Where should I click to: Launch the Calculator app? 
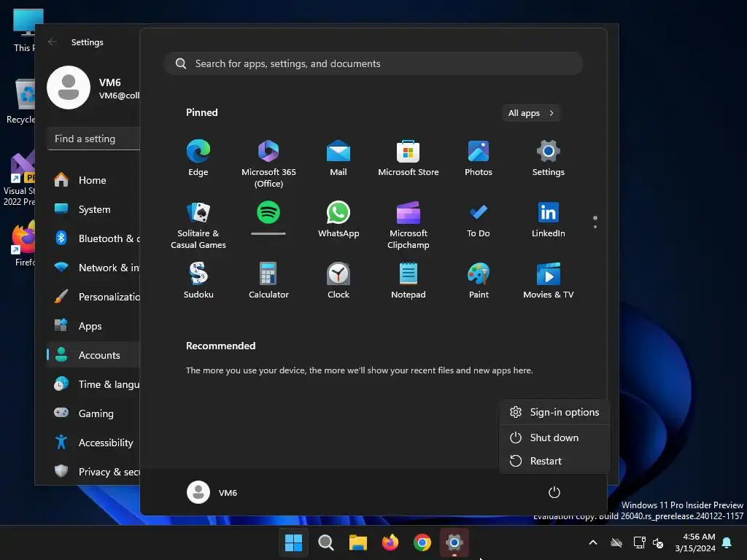point(268,281)
